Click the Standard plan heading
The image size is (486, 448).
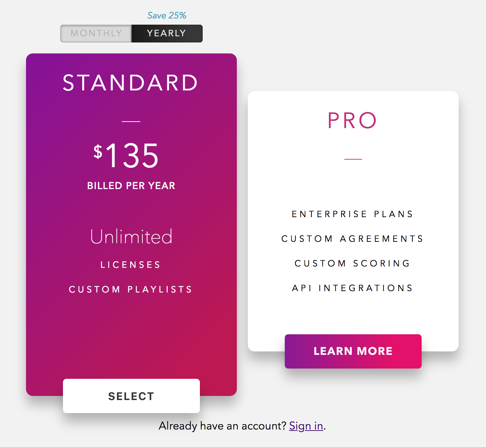point(131,83)
